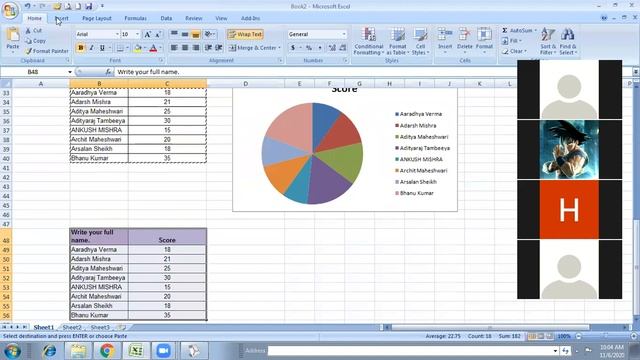
Task: Open the Insert ribbon tab
Action: click(x=62, y=18)
